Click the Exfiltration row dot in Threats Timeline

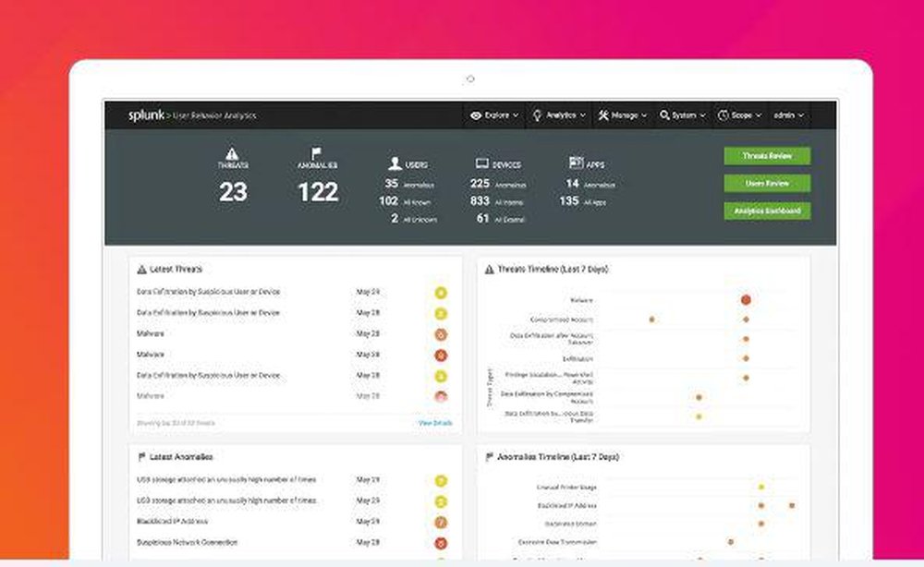(746, 358)
